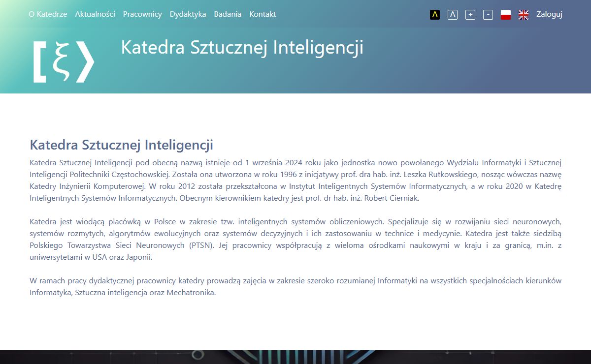Click 'Mechatronika.' in the last paragraph
Image resolution: width=591 pixels, height=364 pixels.
[191, 293]
